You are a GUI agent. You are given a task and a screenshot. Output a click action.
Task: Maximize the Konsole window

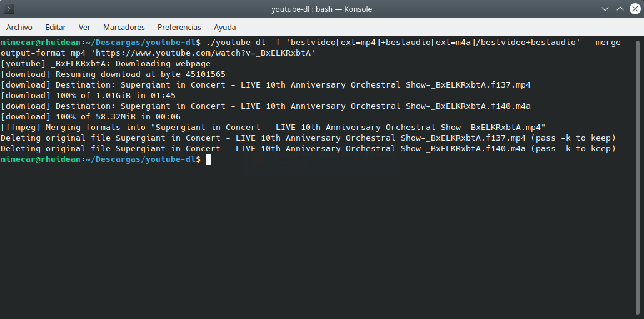[x=620, y=9]
